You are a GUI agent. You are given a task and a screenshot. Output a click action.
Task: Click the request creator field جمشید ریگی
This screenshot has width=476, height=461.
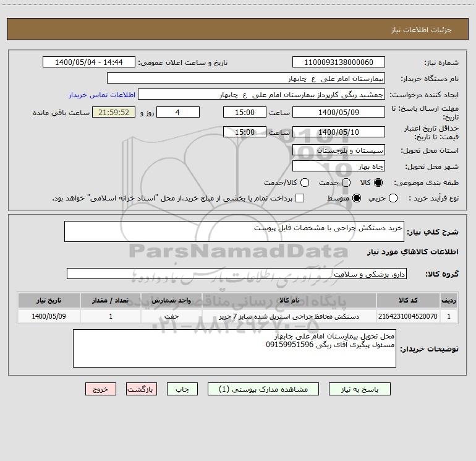261,94
